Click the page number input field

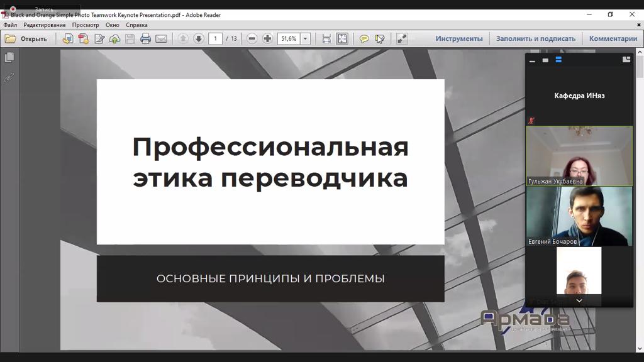coord(215,38)
